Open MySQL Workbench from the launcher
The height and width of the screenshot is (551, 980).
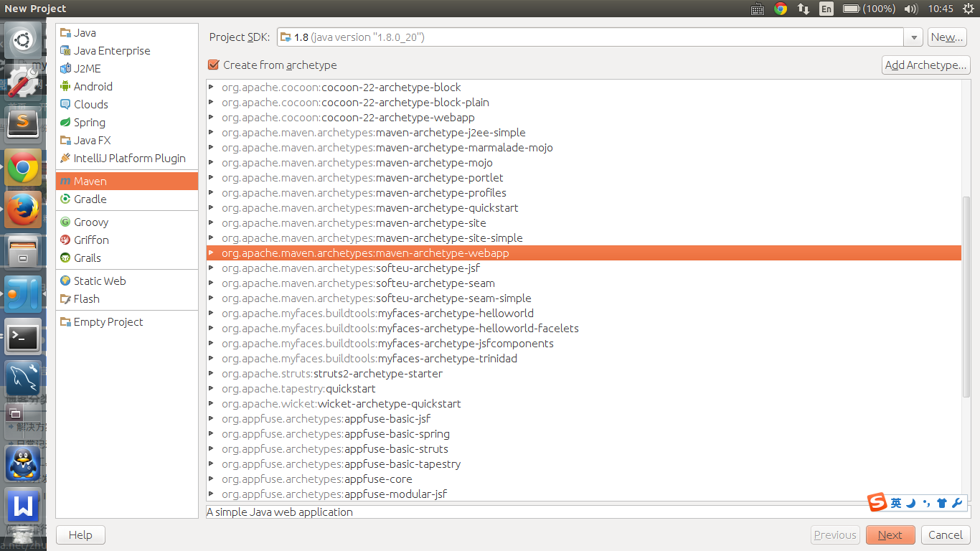(x=23, y=379)
